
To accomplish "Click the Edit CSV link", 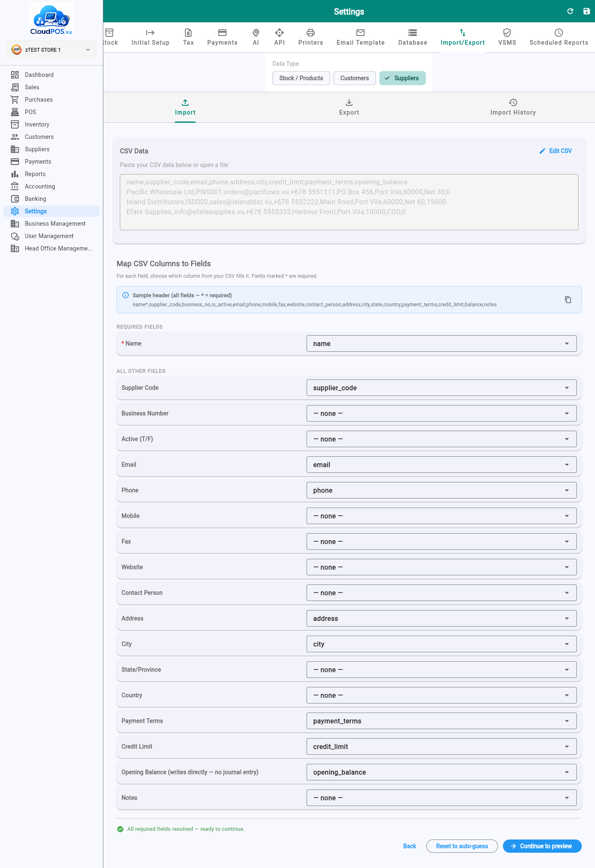I will (556, 151).
